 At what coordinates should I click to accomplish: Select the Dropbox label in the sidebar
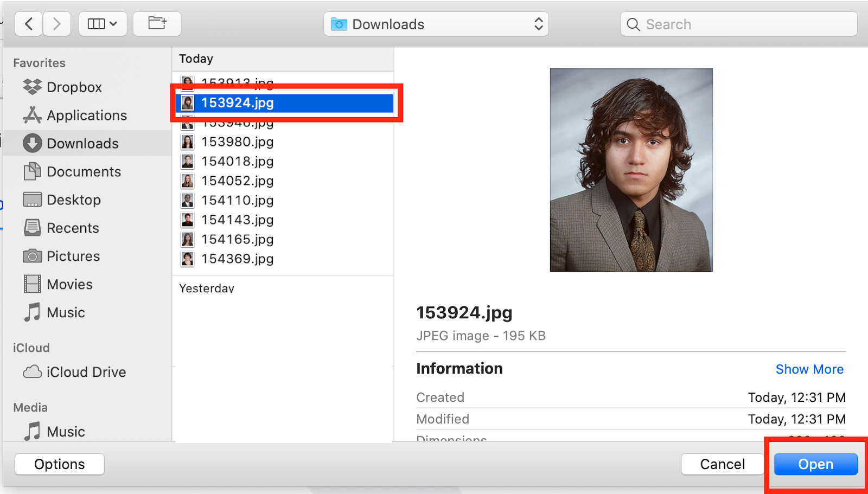tap(74, 87)
